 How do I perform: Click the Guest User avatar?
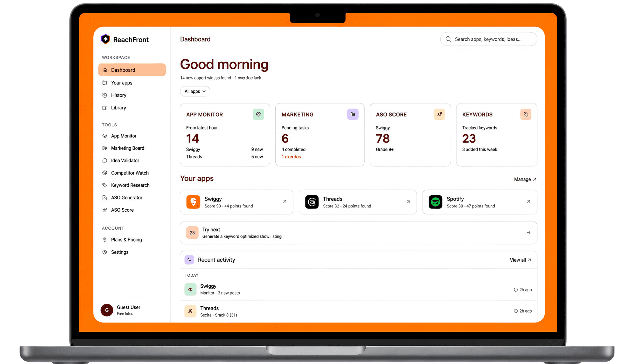(107, 310)
